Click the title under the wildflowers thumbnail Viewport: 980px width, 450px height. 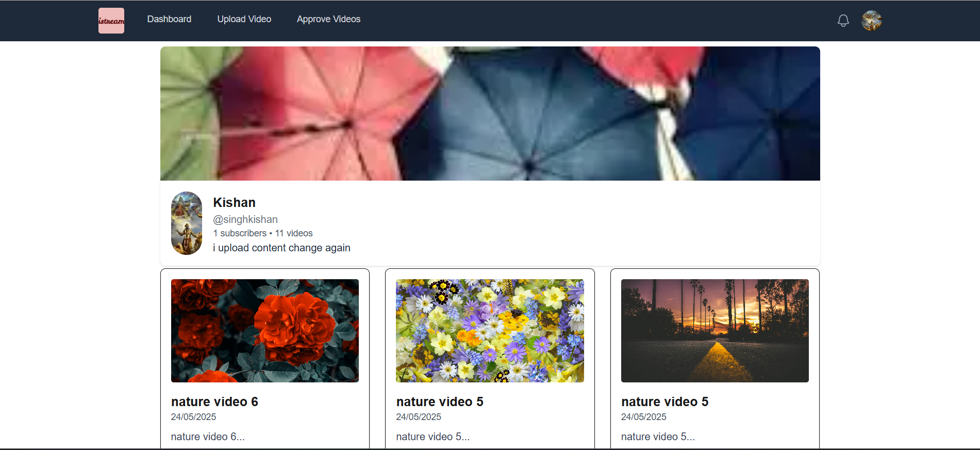point(439,401)
